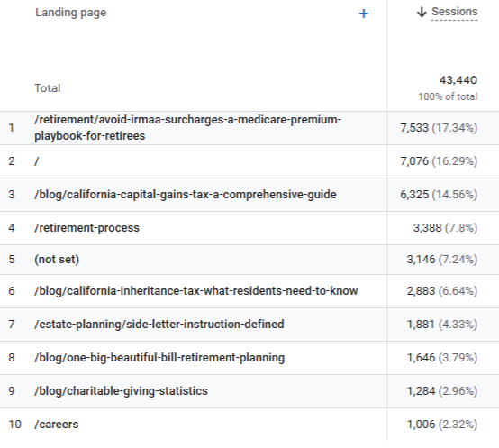Click the 3,146 (7.24%) sessions cell

442,260
